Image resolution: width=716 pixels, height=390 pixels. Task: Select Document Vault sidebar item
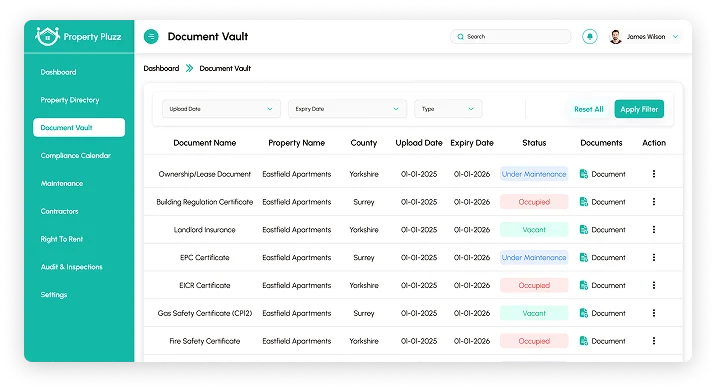tap(79, 127)
